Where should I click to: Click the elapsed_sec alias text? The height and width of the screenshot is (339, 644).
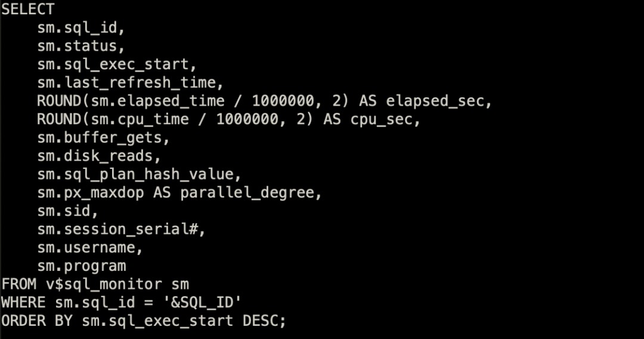(x=435, y=101)
